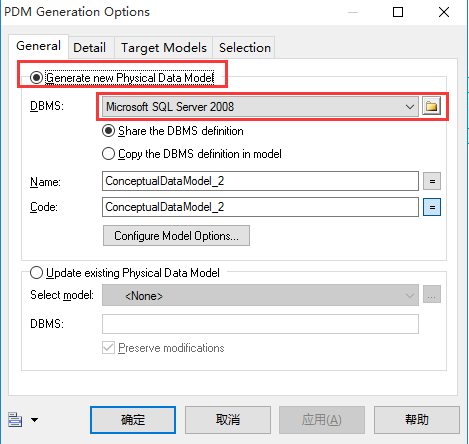Click the list icon at bottom left
The height and width of the screenshot is (444, 469).
pos(15,420)
